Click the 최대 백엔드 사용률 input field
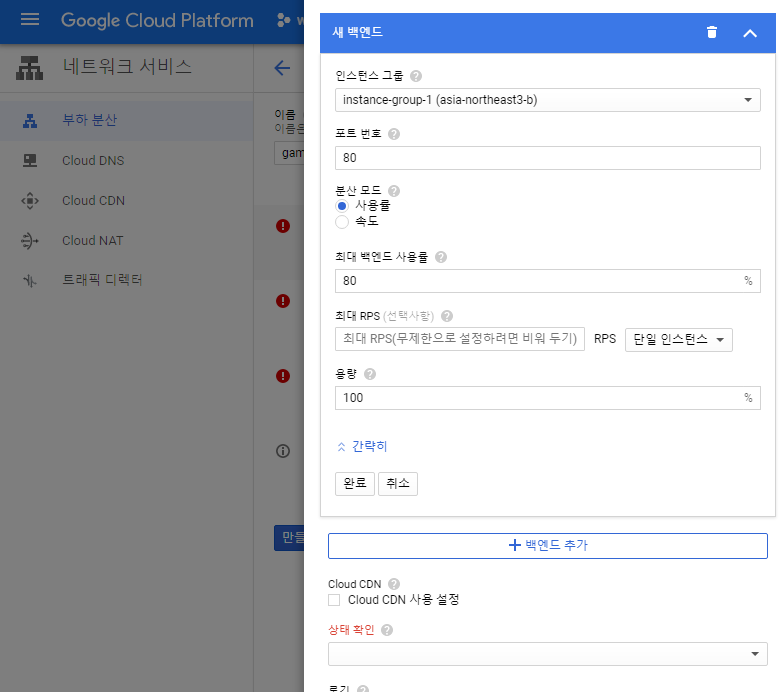Image resolution: width=779 pixels, height=692 pixels. (x=547, y=281)
